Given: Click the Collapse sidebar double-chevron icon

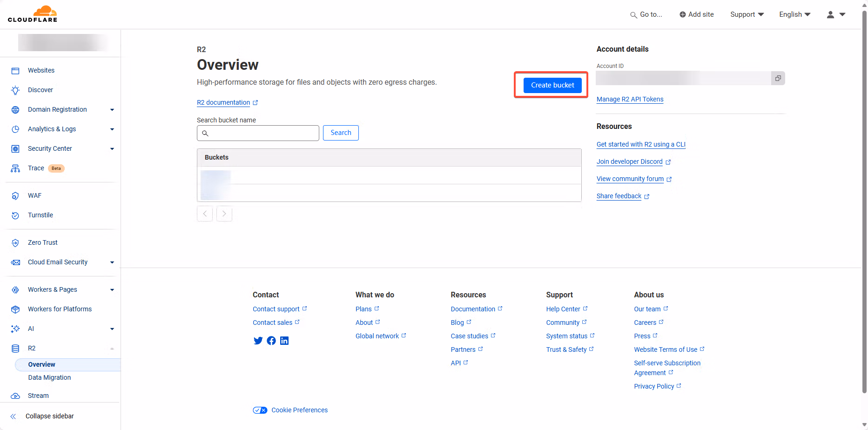Looking at the screenshot, I should (x=13, y=417).
